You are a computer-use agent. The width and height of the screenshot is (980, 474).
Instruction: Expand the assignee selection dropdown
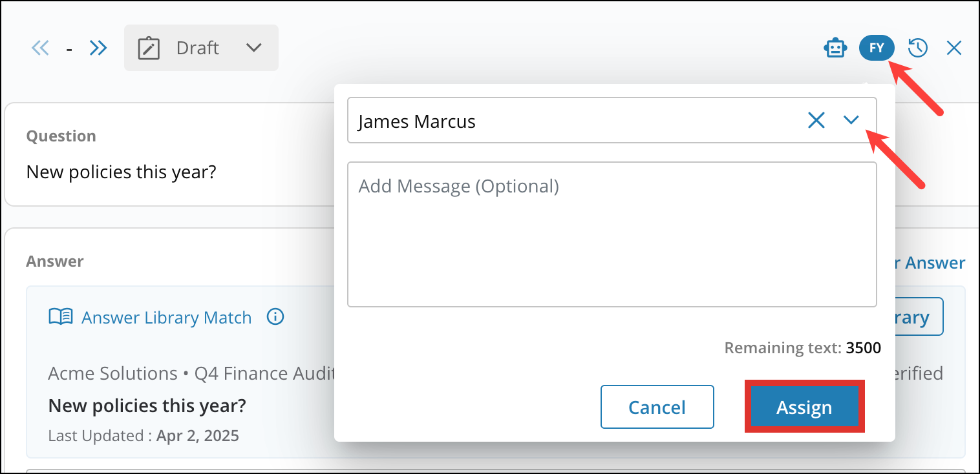(x=851, y=120)
